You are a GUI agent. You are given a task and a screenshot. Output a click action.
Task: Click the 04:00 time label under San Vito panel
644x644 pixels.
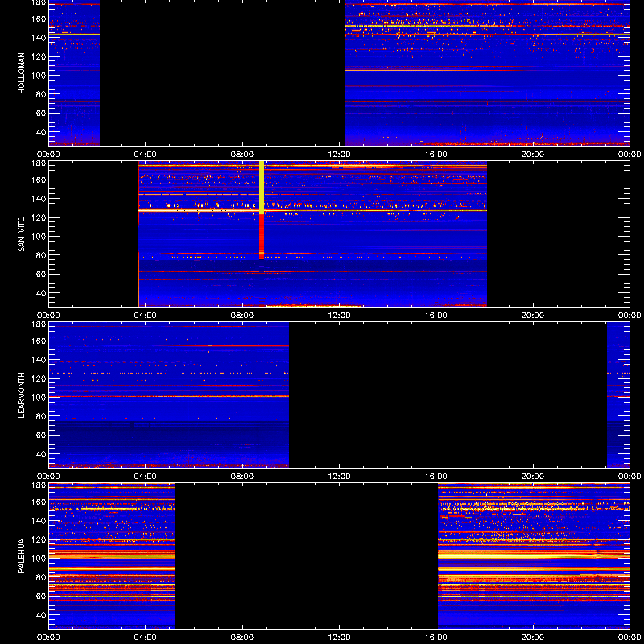(146, 316)
